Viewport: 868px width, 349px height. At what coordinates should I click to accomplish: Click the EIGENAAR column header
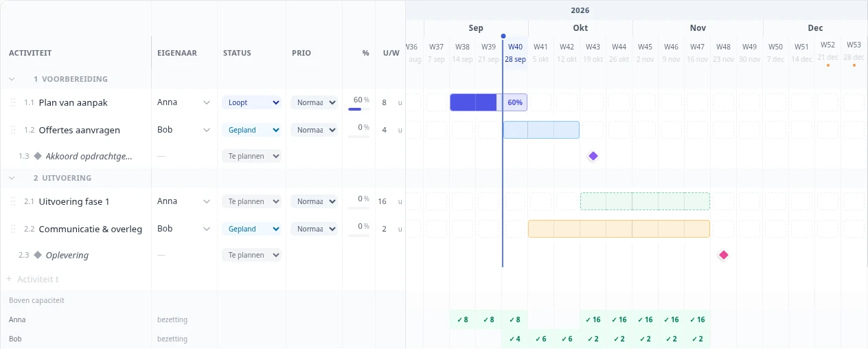[177, 53]
